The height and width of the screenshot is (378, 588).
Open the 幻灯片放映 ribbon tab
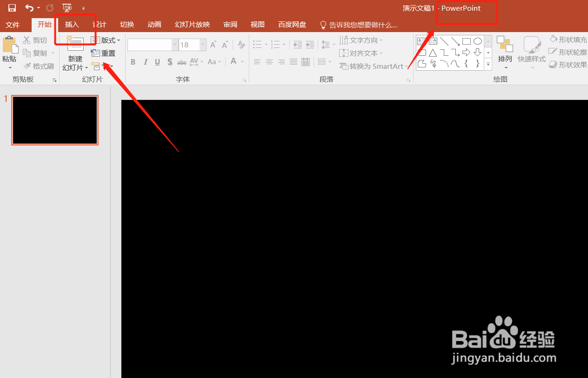click(193, 25)
